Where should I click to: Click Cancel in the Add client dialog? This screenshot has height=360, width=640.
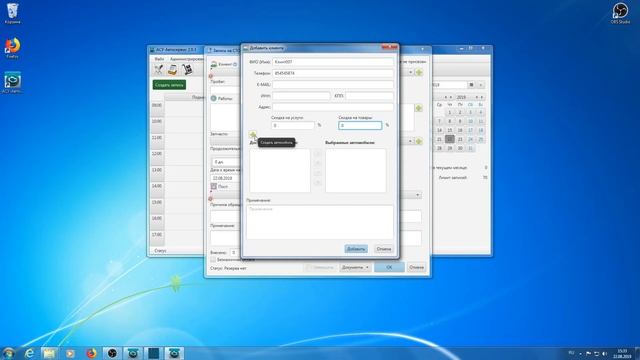click(384, 249)
